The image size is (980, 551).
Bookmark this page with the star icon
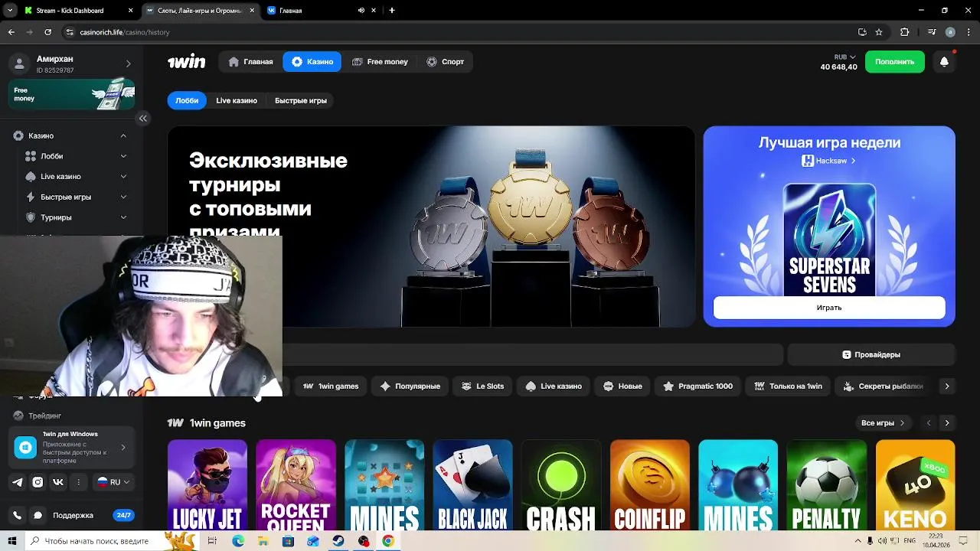coord(879,32)
